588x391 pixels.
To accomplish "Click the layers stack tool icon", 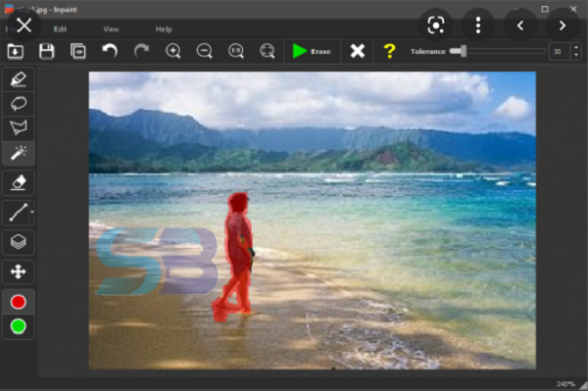I will point(19,242).
